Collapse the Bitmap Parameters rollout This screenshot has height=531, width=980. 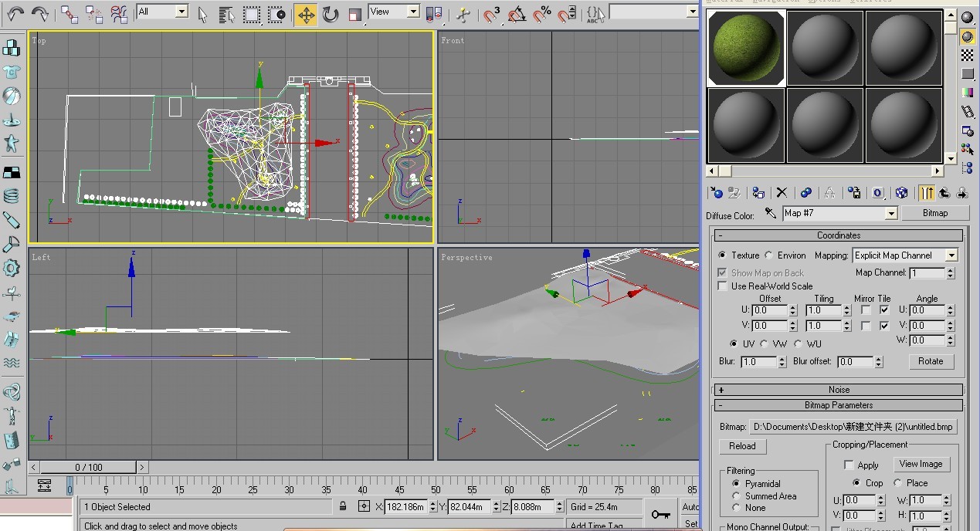click(x=838, y=405)
